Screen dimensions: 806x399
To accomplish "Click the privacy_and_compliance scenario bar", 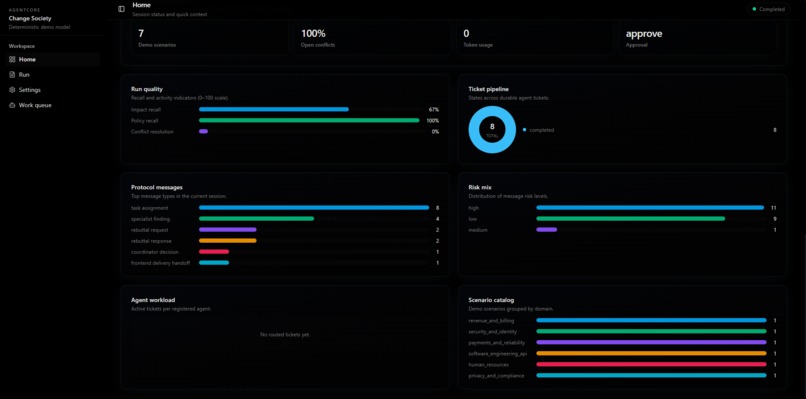I will (x=651, y=375).
